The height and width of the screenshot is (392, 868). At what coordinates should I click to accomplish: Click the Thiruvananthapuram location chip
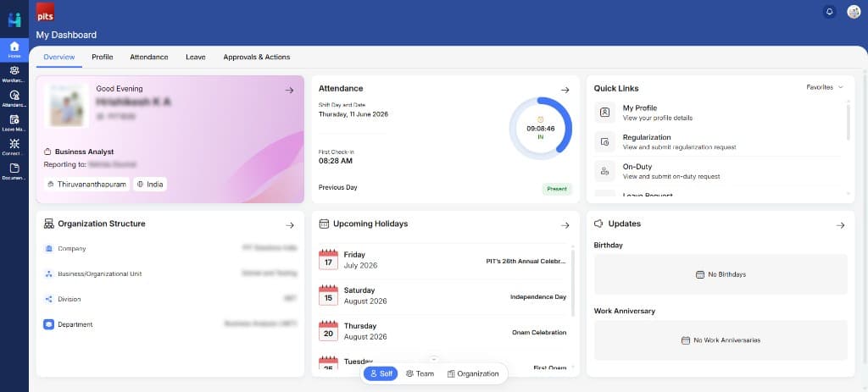pyautogui.click(x=87, y=184)
